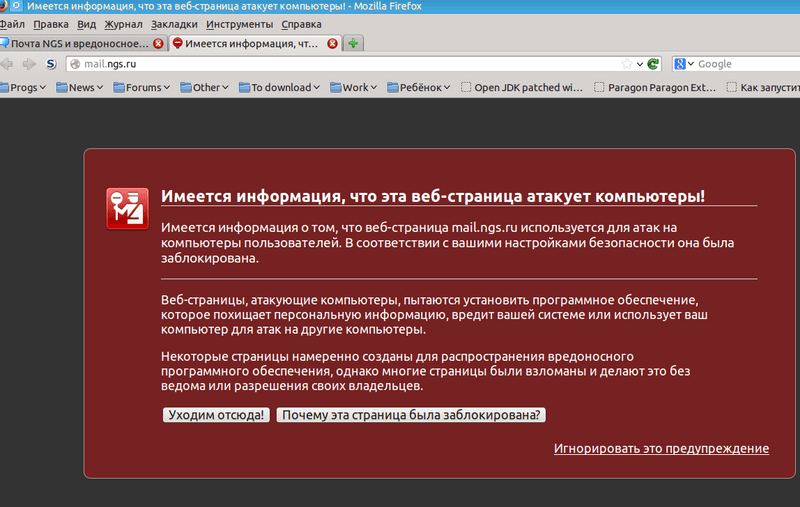
Task: Open 'Paragon Paragon Ext...' bookmark
Action: (655, 87)
